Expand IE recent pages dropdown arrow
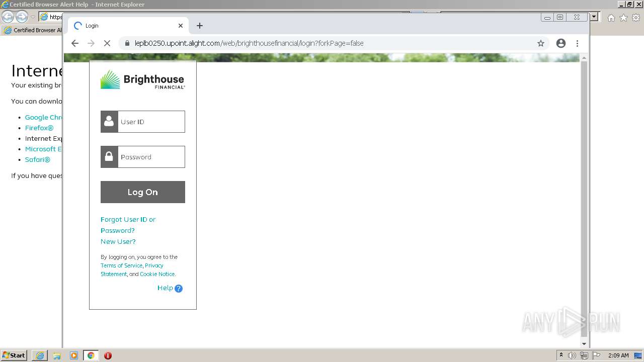644x362 pixels. tap(33, 17)
